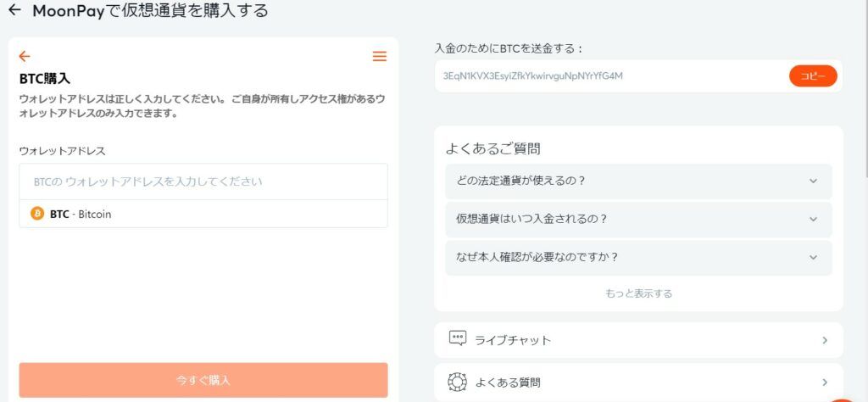This screenshot has width=868, height=402.
Task: Click the 入金のためにBTCを送金する label
Action: [x=509, y=48]
